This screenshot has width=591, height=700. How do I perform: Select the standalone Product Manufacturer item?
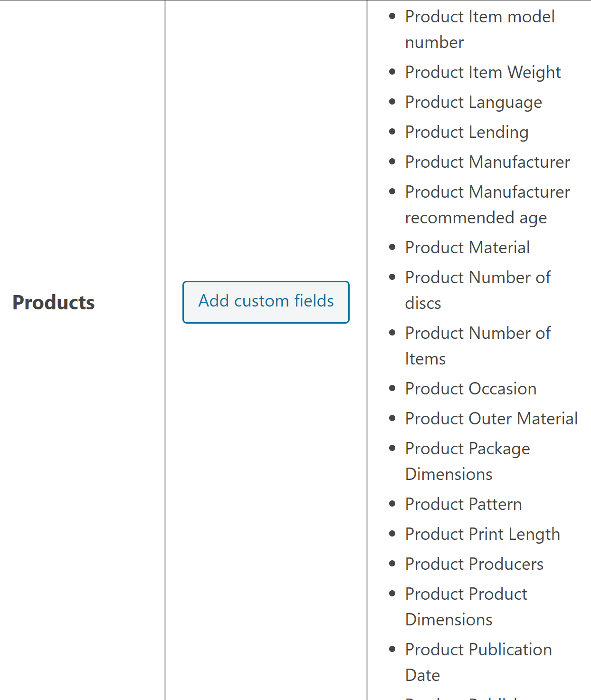coord(487,162)
